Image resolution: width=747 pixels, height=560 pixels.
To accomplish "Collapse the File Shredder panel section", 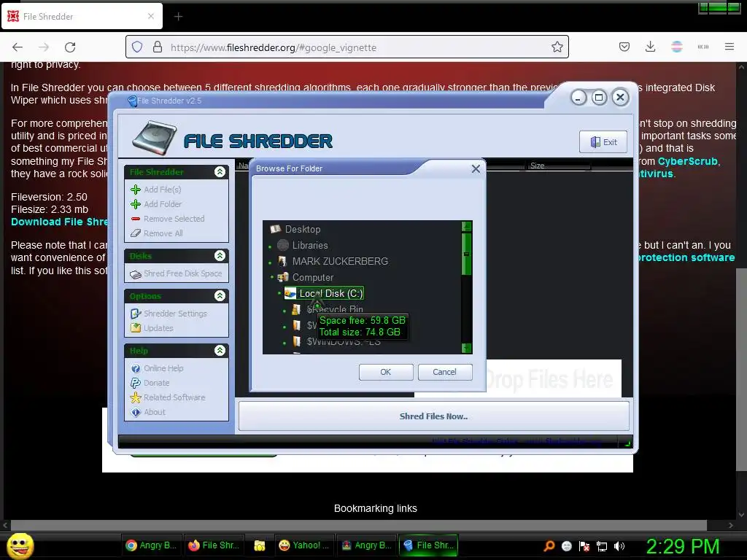I will click(x=220, y=172).
